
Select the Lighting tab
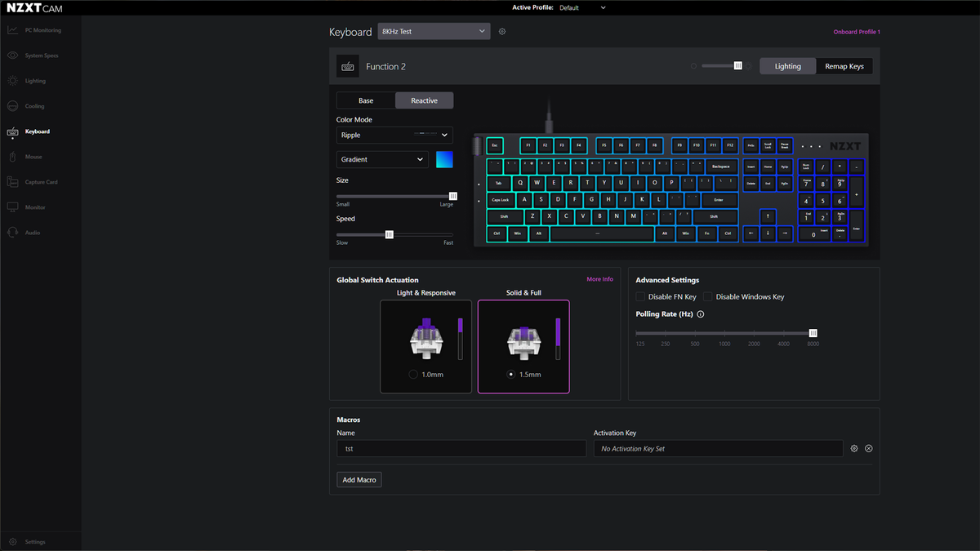tap(787, 66)
